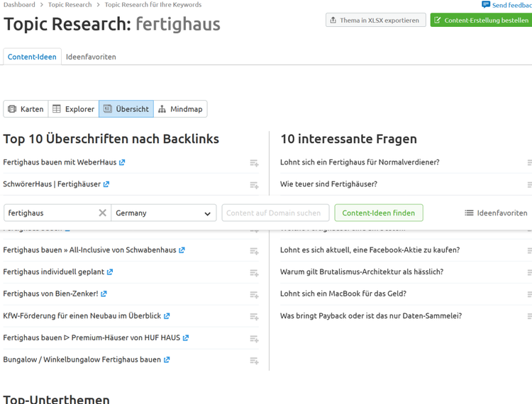The image size is (532, 404).
Task: Select the Mindmap view
Action: pyautogui.click(x=180, y=109)
